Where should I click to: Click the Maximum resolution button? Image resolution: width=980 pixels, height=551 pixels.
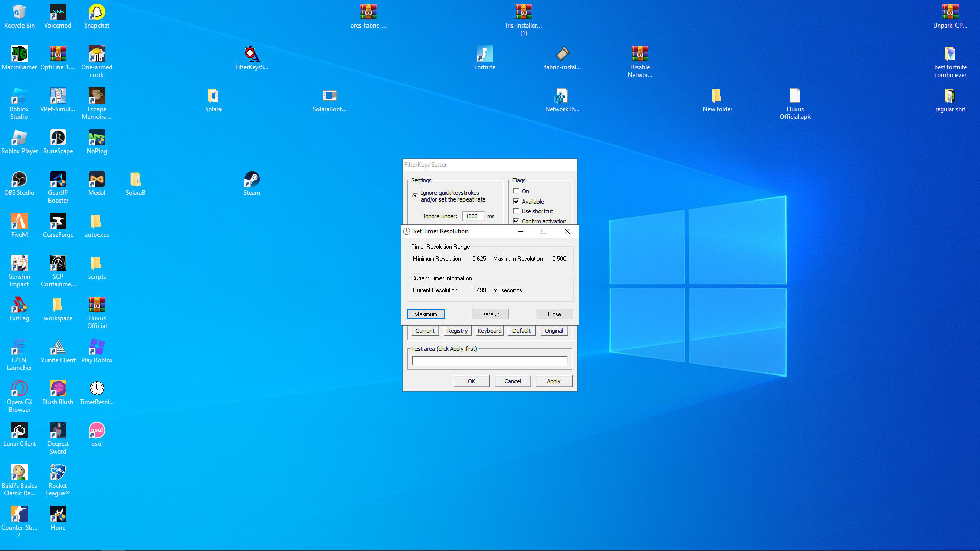pos(426,314)
